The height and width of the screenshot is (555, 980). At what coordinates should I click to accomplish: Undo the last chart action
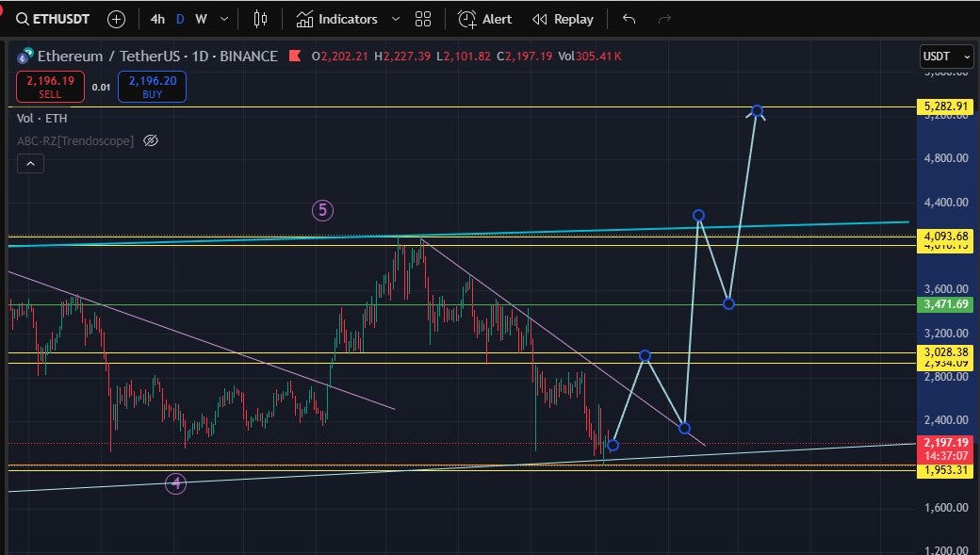click(x=629, y=18)
